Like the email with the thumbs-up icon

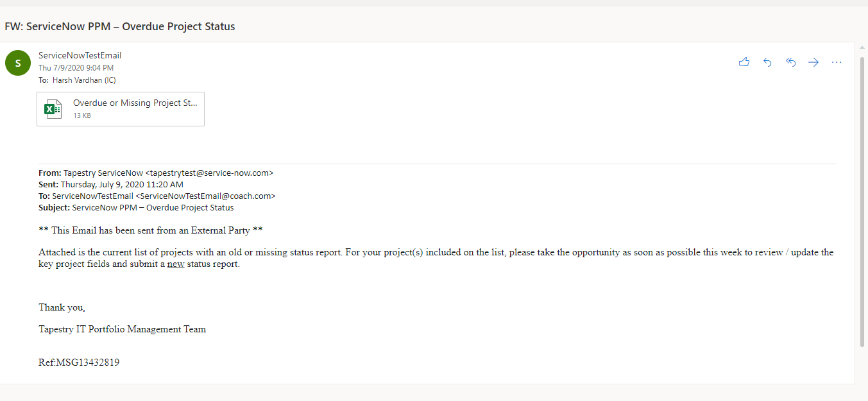click(744, 62)
